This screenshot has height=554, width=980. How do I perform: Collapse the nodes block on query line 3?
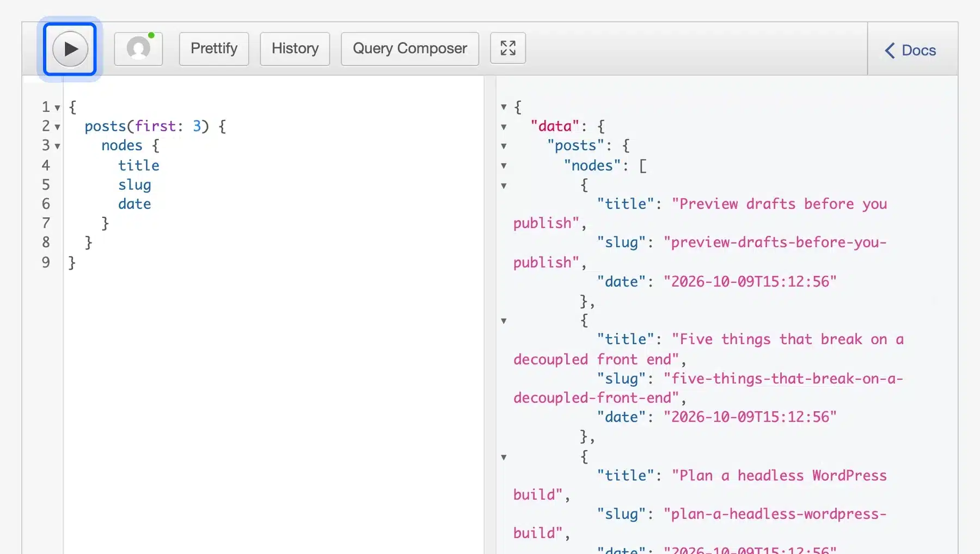57,146
